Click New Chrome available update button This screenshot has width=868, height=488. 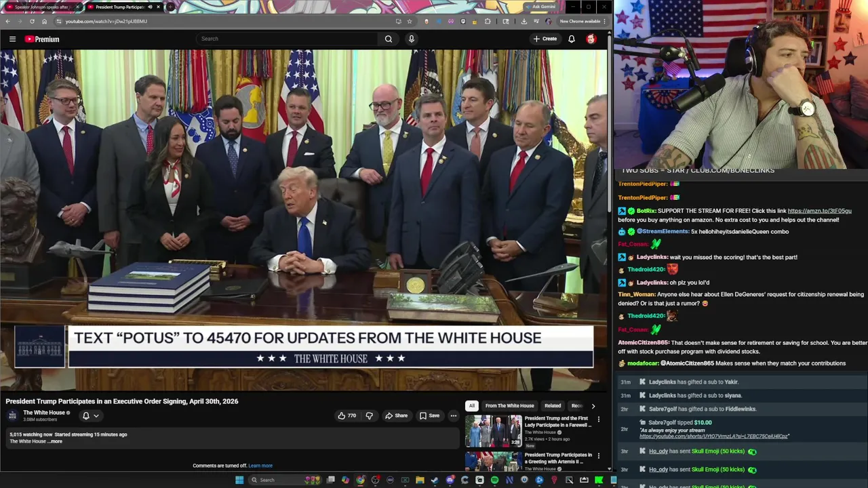point(582,21)
